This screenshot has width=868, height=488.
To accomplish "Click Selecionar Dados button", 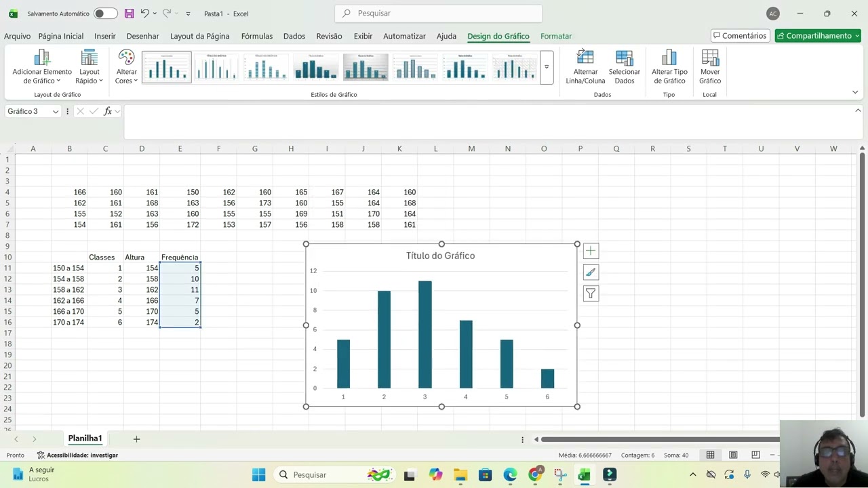I will coord(625,67).
